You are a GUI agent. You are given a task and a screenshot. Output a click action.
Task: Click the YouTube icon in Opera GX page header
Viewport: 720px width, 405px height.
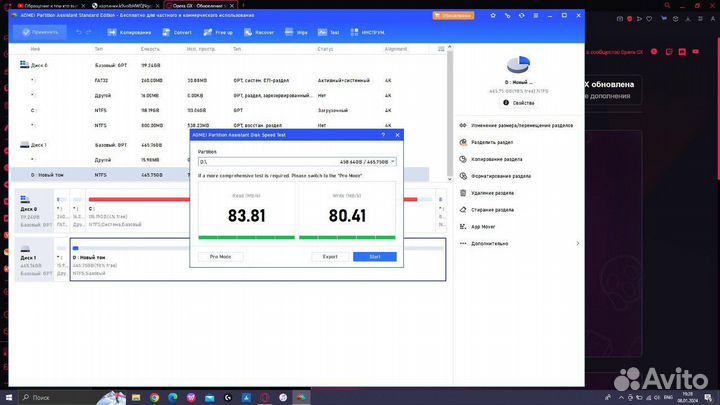[x=696, y=51]
